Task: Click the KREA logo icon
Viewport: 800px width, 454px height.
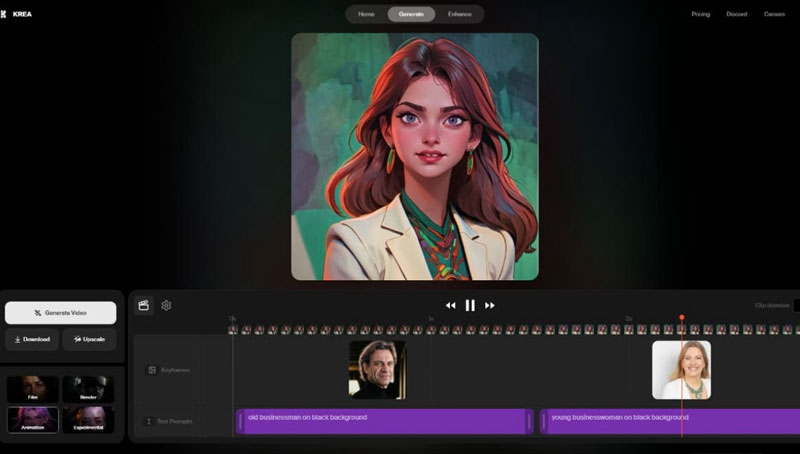Action: pyautogui.click(x=5, y=14)
